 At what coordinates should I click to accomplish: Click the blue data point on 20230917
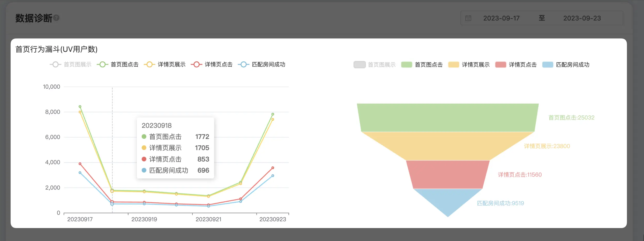80,173
